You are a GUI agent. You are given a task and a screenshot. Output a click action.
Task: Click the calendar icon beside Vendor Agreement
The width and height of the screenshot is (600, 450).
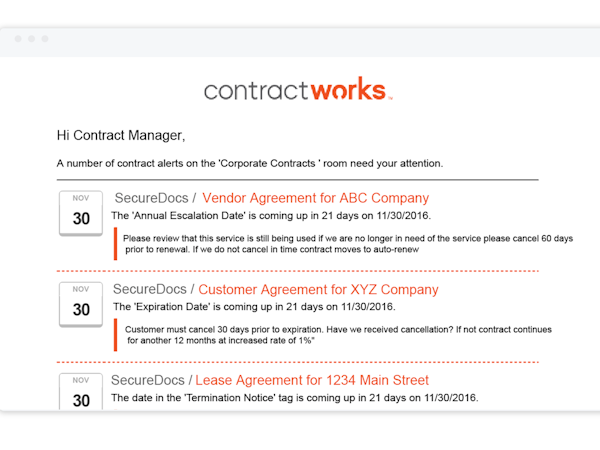click(81, 213)
